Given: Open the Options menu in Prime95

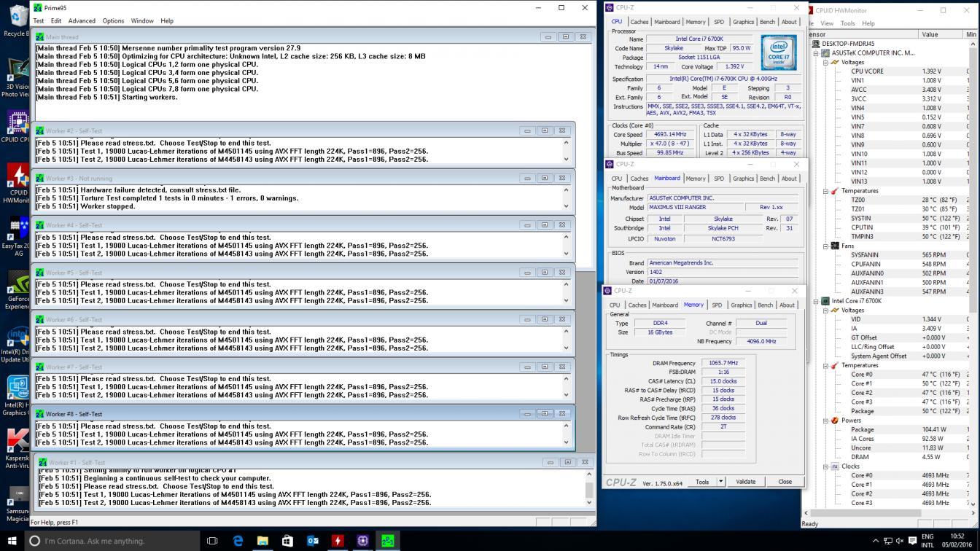Looking at the screenshot, I should click(113, 21).
